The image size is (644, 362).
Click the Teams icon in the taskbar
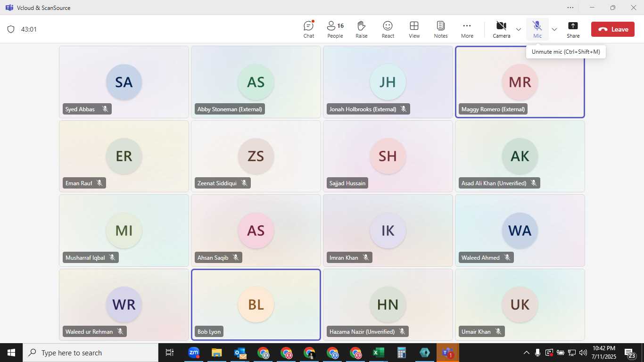447,353
